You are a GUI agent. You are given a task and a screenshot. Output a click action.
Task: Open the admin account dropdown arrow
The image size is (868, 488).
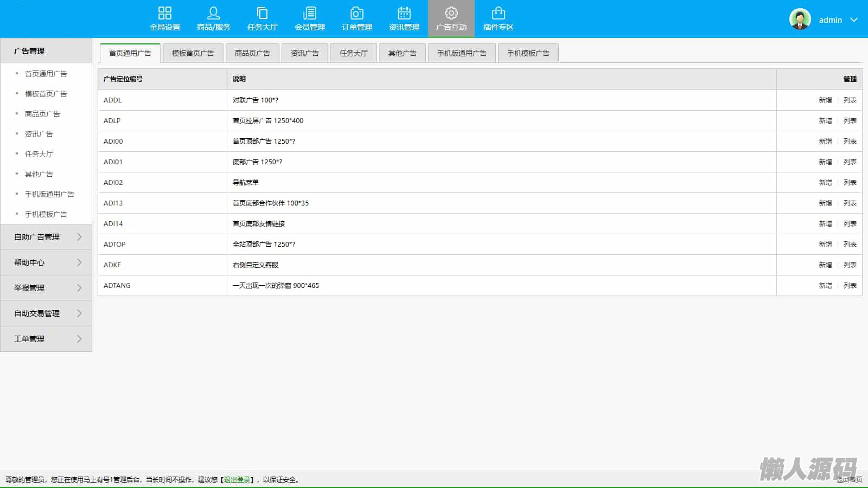(854, 20)
